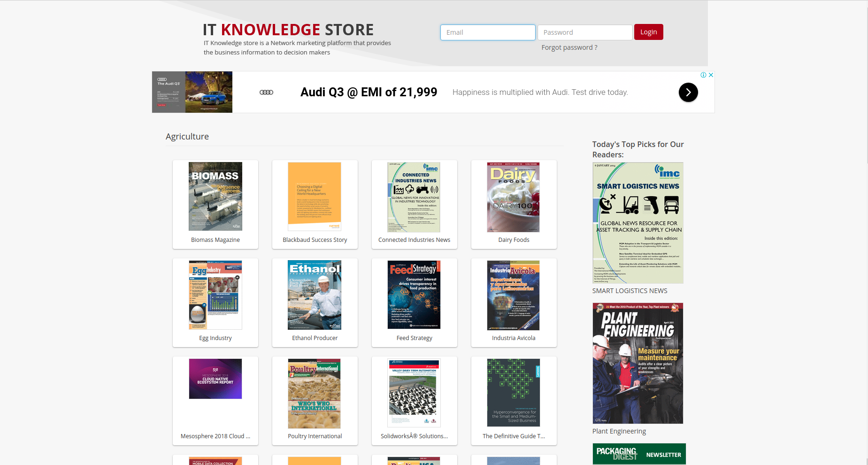Click the Dairy Foods title link
The image size is (868, 465).
point(514,240)
